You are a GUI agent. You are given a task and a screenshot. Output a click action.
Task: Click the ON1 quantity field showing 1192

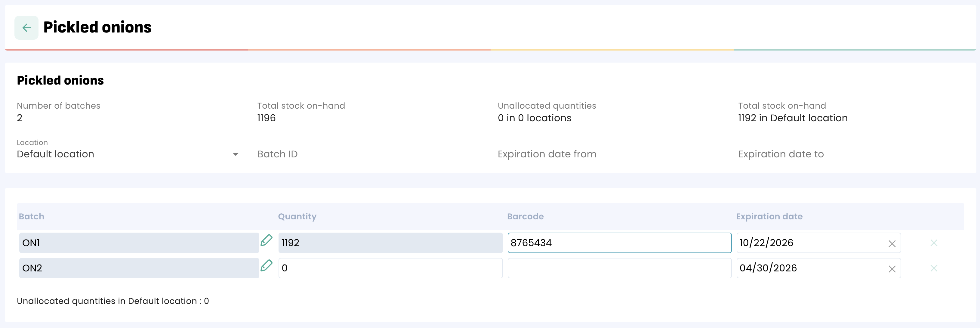click(390, 243)
